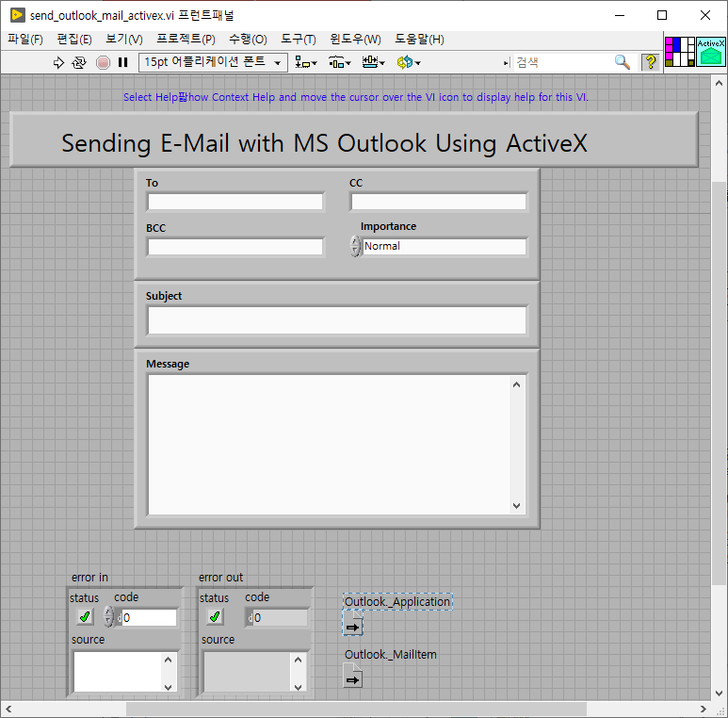
Task: Open the 수행(O) menu
Action: tap(248, 39)
